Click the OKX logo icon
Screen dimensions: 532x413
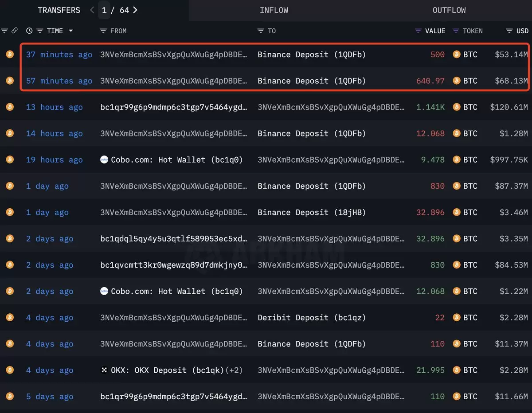pos(104,370)
